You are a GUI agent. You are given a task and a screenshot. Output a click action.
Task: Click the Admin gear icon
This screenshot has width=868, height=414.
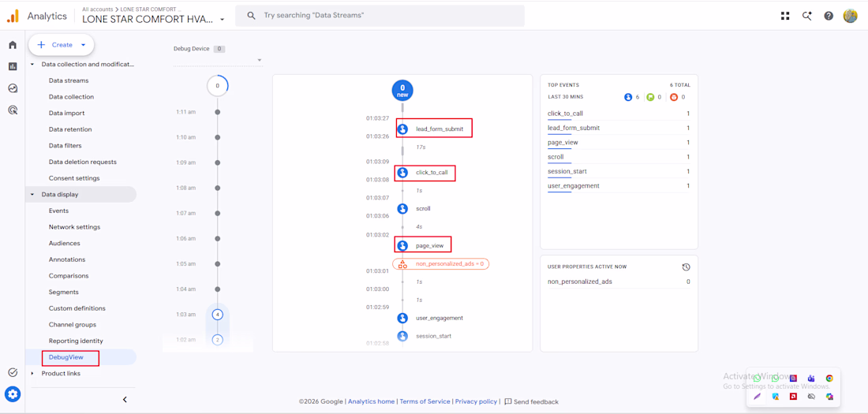[13, 394]
